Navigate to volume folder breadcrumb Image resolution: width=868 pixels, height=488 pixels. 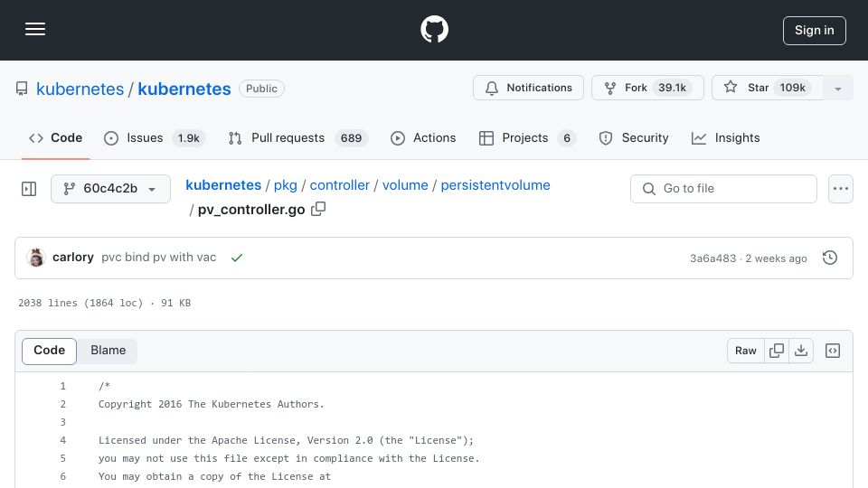tap(405, 185)
